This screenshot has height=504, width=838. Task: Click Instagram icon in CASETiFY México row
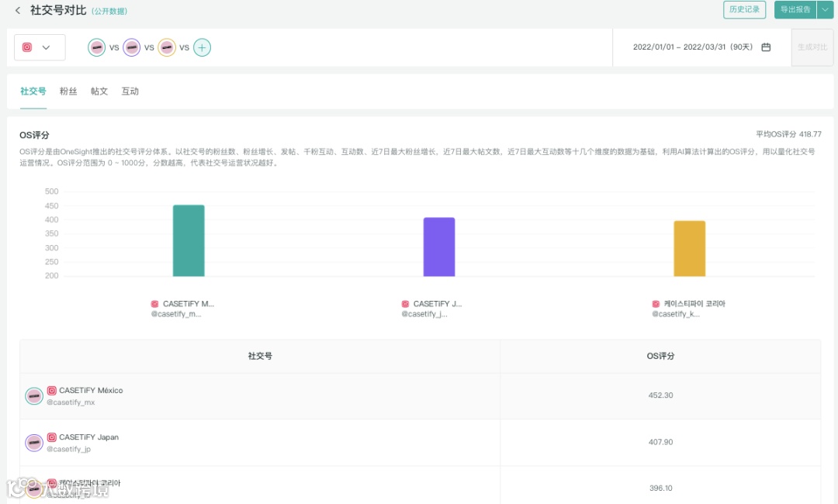point(52,391)
